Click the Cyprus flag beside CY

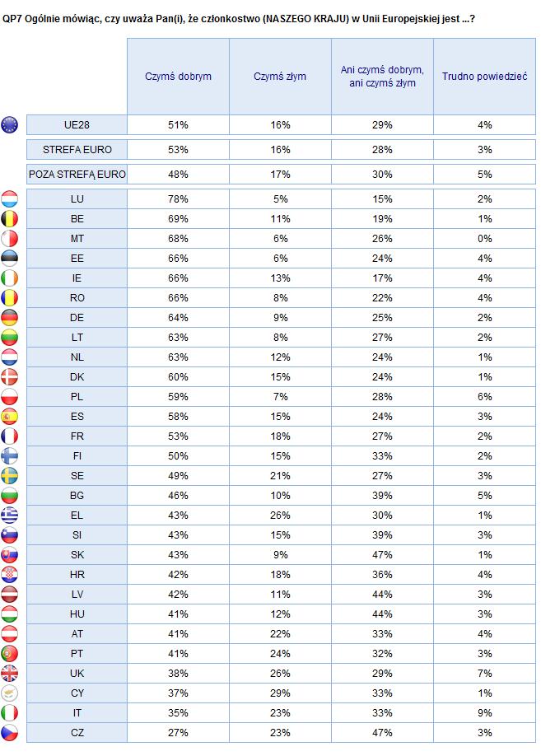(9, 693)
